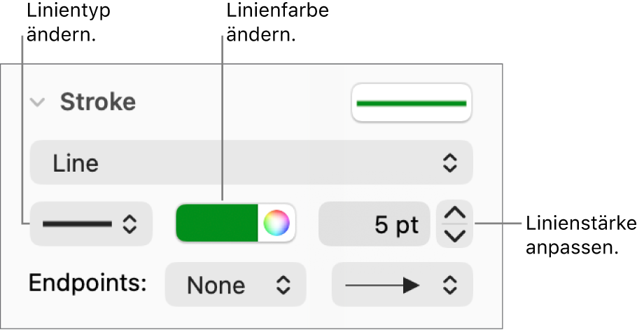Screen dimensions: 644x330
Task: Increase stroke width with the up arrow
Action: click(x=454, y=213)
